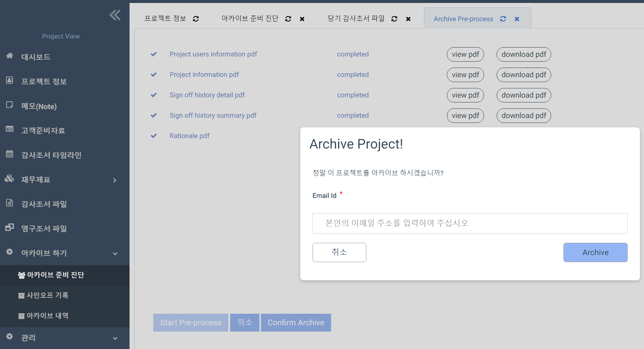Refresh the 프로젝트 정보 tab

point(196,19)
